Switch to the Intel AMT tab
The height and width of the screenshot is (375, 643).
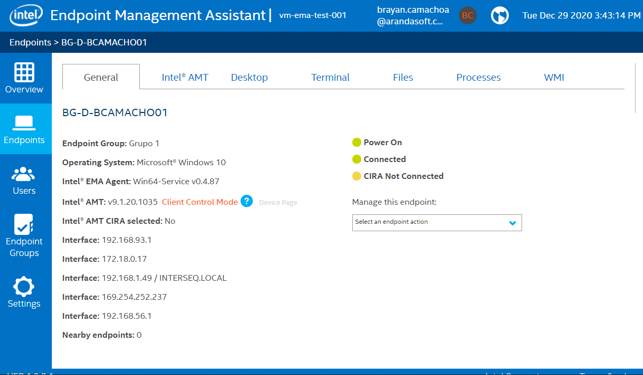click(185, 77)
